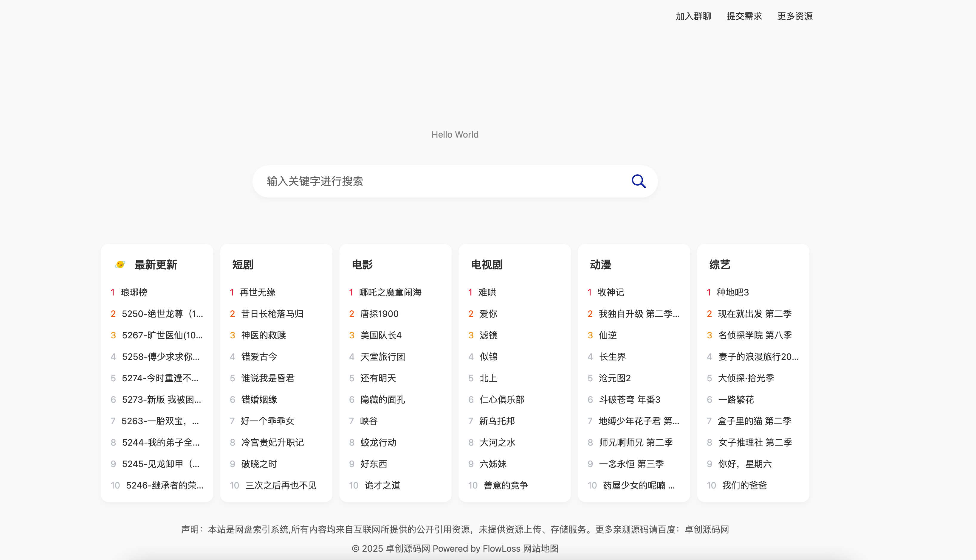Open anime 牧神记
Viewport: 976px width, 560px height.
tap(611, 292)
